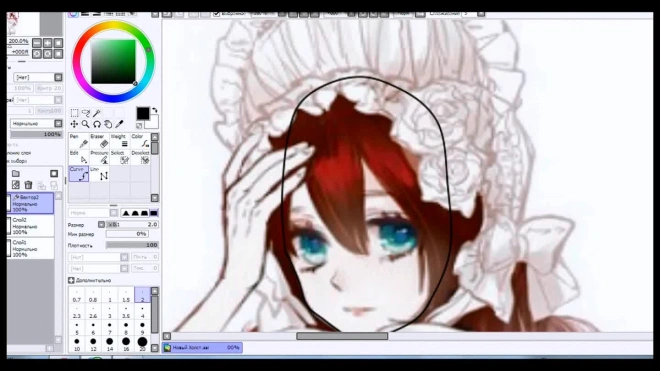
Task: Pick the Line tool
Action: click(99, 174)
